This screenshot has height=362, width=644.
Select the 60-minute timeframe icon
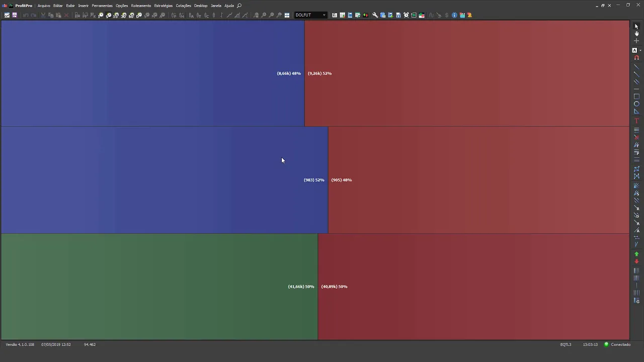(x=131, y=15)
